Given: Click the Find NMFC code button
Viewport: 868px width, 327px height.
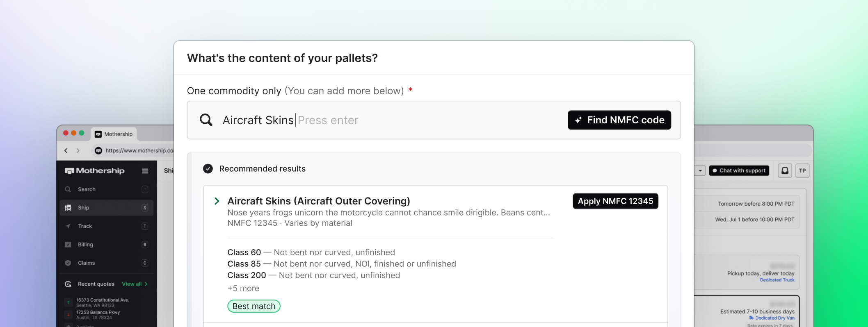Looking at the screenshot, I should pos(619,120).
